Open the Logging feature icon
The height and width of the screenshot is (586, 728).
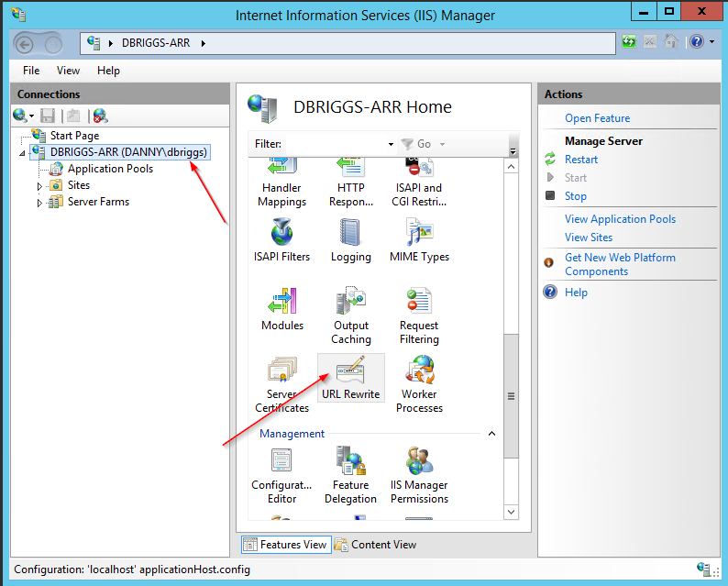tap(350, 241)
